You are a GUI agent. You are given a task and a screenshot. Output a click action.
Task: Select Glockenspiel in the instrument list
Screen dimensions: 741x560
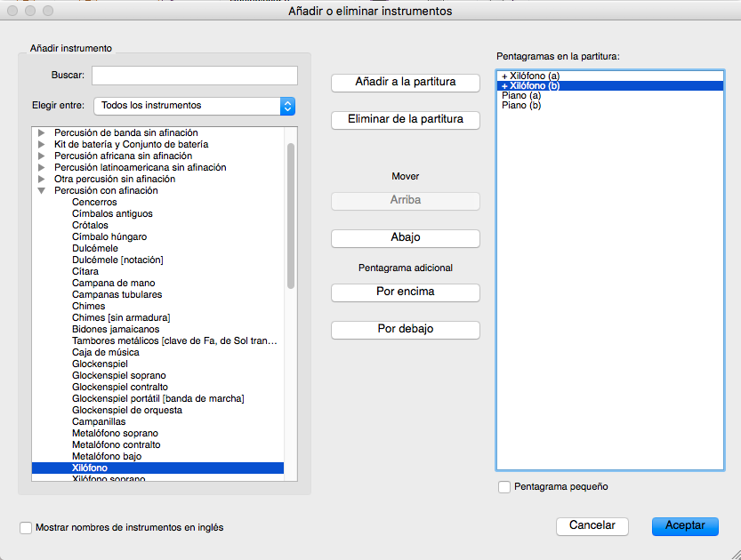(100, 364)
